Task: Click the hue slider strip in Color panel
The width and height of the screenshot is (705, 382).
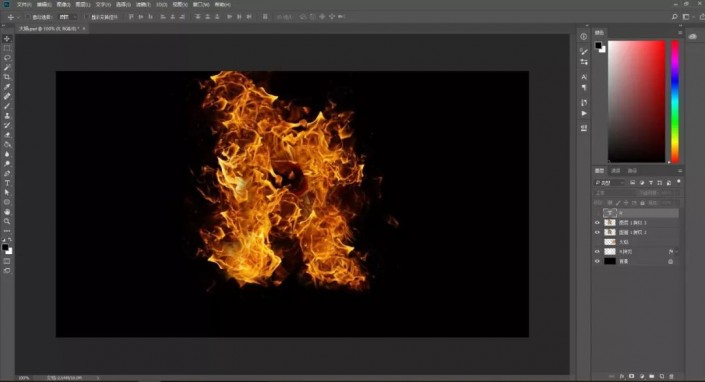Action: [x=675, y=102]
